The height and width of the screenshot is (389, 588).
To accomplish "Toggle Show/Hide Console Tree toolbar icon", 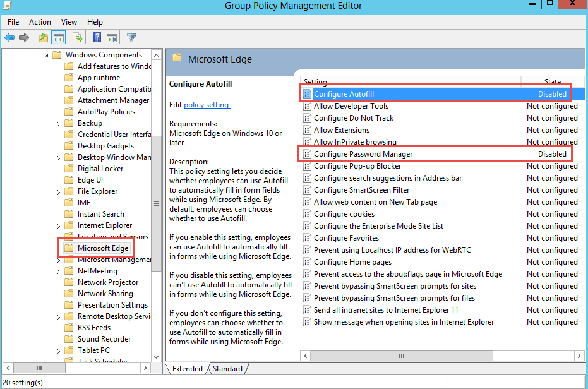I will [x=59, y=37].
